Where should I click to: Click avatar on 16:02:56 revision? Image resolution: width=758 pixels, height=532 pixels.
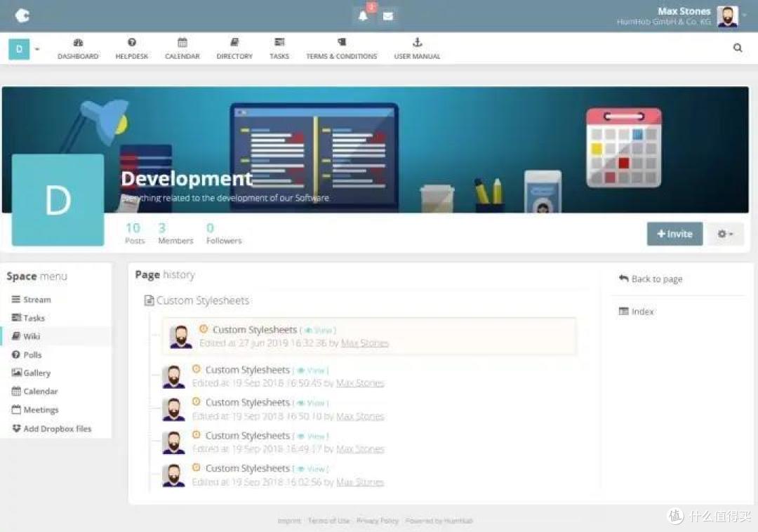pyautogui.click(x=173, y=475)
